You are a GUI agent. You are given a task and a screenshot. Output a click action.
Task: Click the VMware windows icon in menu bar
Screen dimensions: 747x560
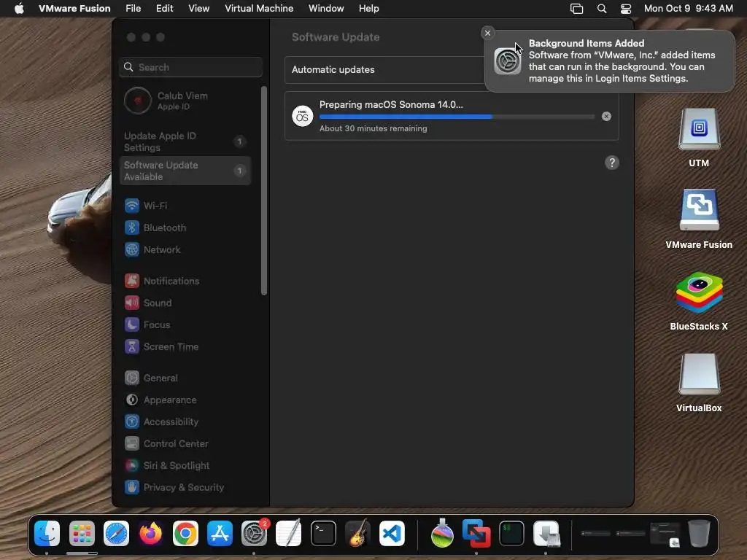point(576,9)
